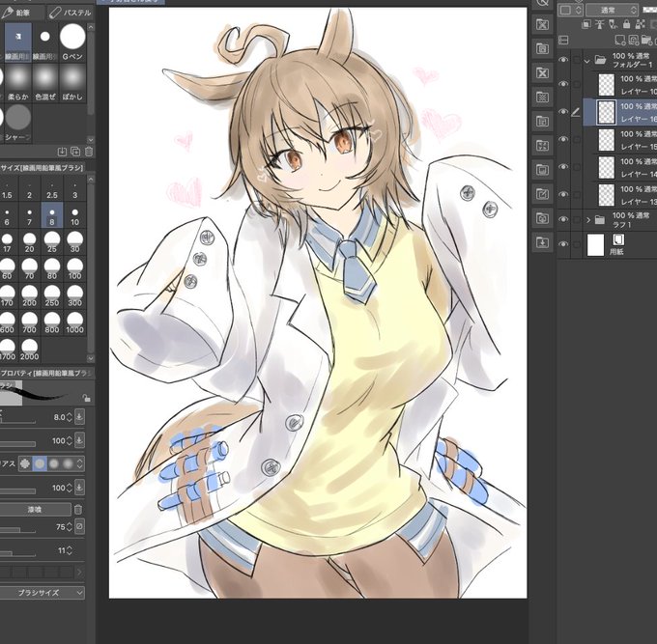Image resolution: width=657 pixels, height=644 pixels.
Task: Select the highlighted weak anti-aliasing option
Action: click(40, 464)
